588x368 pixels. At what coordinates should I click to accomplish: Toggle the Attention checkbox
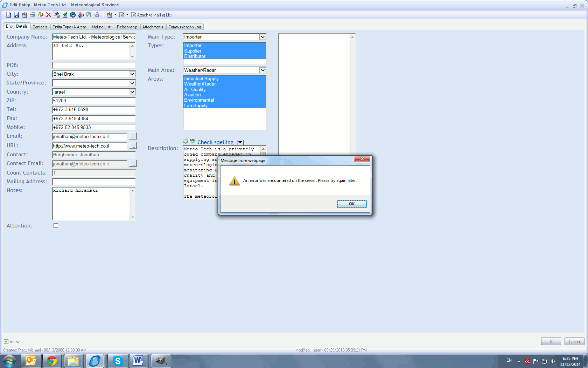(56, 226)
